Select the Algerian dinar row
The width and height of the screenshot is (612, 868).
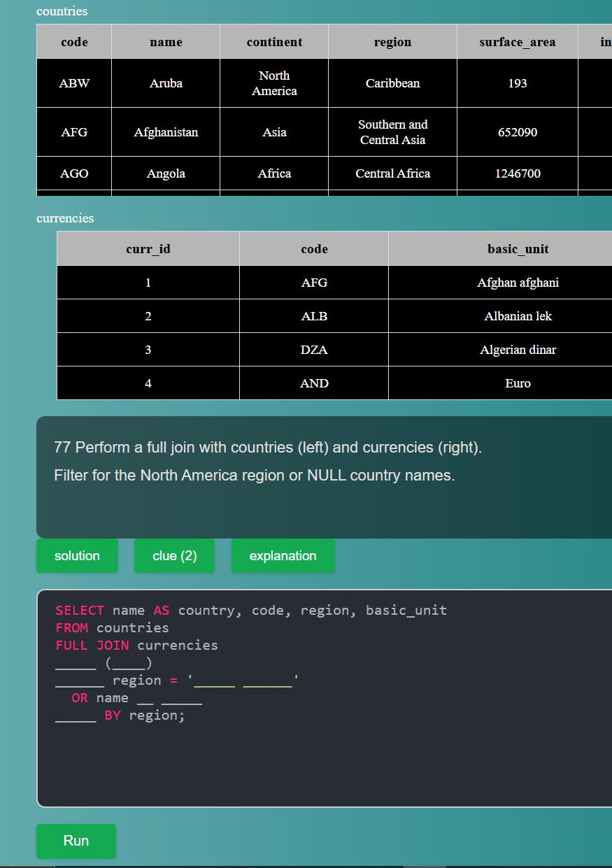pyautogui.click(x=518, y=349)
